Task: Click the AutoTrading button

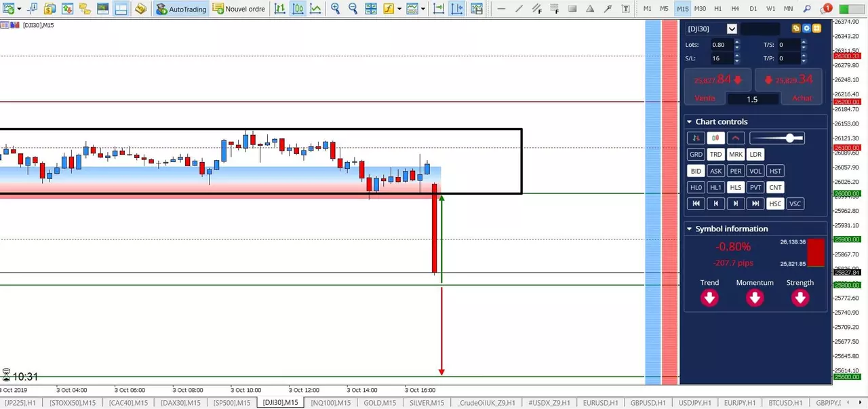Action: coord(180,9)
